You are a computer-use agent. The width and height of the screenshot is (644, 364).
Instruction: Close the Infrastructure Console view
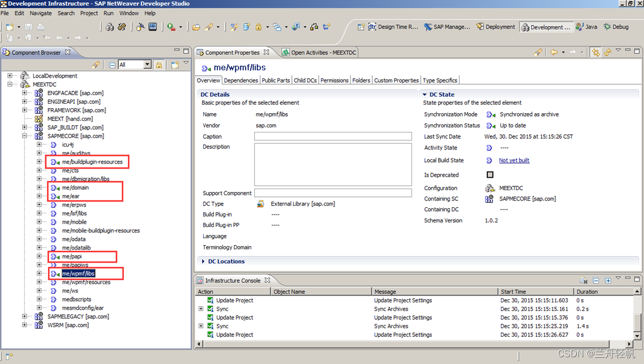click(267, 280)
